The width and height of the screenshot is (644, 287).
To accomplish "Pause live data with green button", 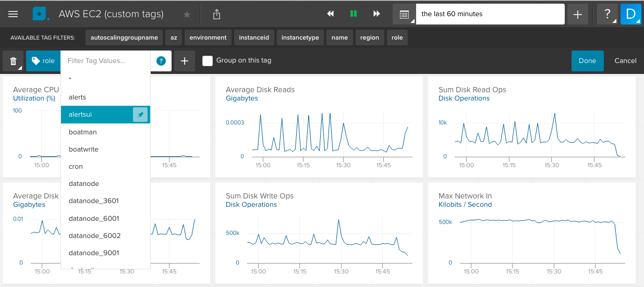I will tap(354, 14).
